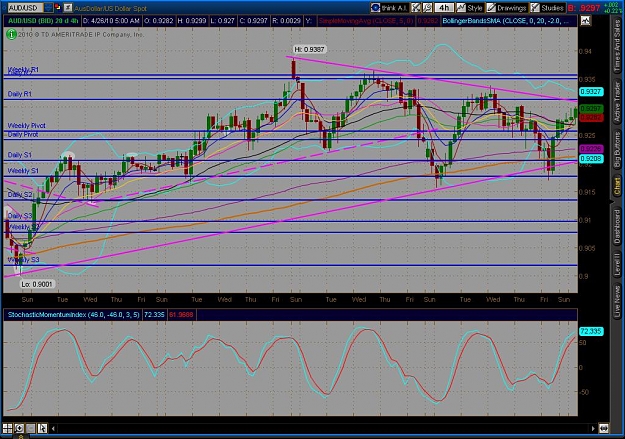Select the pointer cursor tool icon
The width and height of the screenshot is (625, 439).
(x=42, y=429)
